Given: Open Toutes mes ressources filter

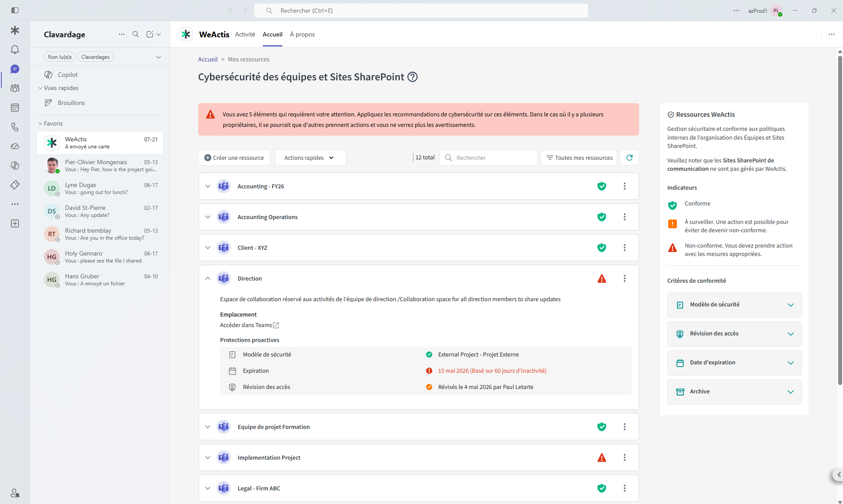Looking at the screenshot, I should (579, 158).
